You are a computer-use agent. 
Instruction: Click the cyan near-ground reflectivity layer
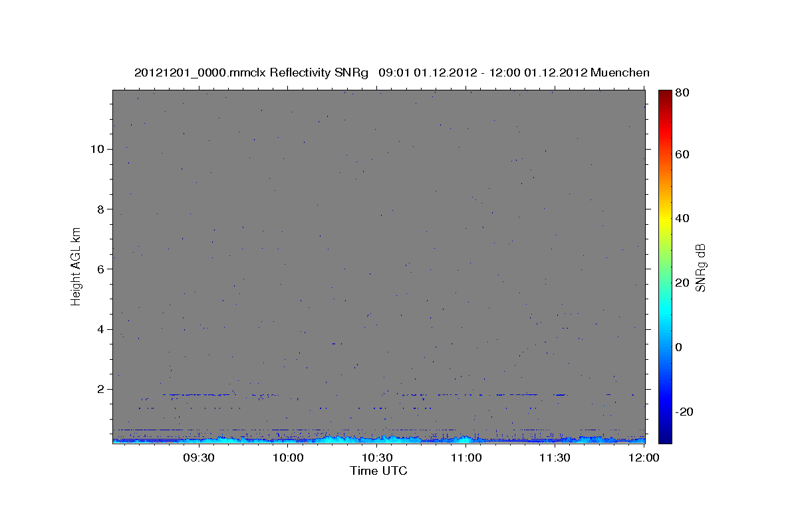[x=378, y=440]
